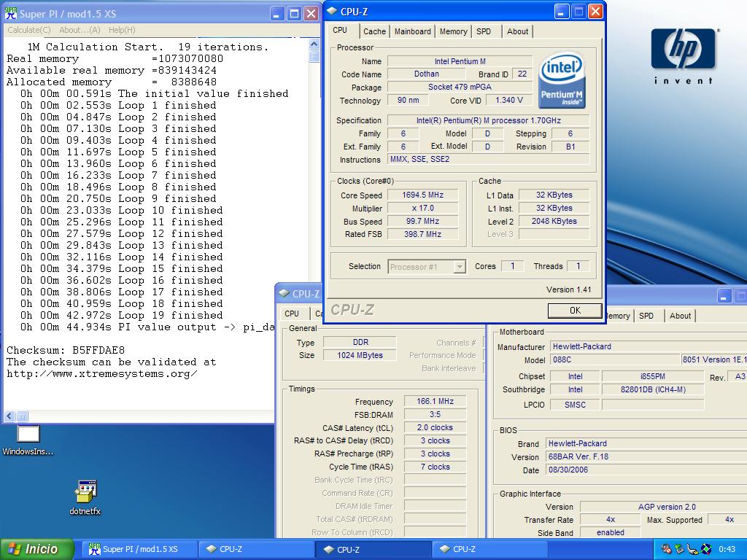
Task: Click the 'MMX, SSE, SSE2' Instructions field
Action: [x=488, y=159]
